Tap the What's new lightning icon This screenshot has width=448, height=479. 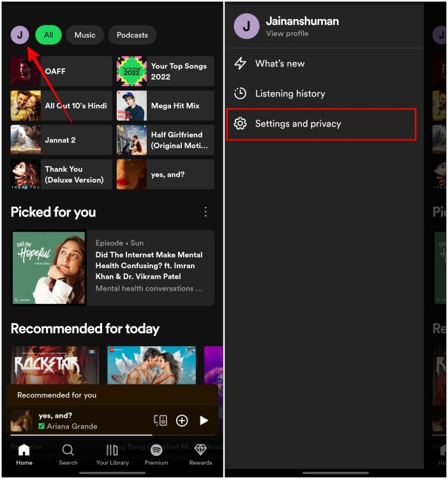click(240, 63)
